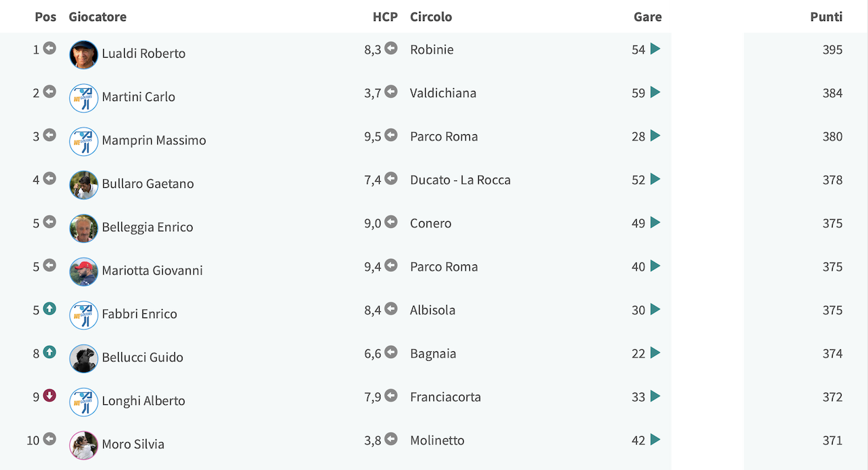Expand Moro Silvia's 42 gare arrow
The height and width of the screenshot is (470, 868).
point(655,439)
